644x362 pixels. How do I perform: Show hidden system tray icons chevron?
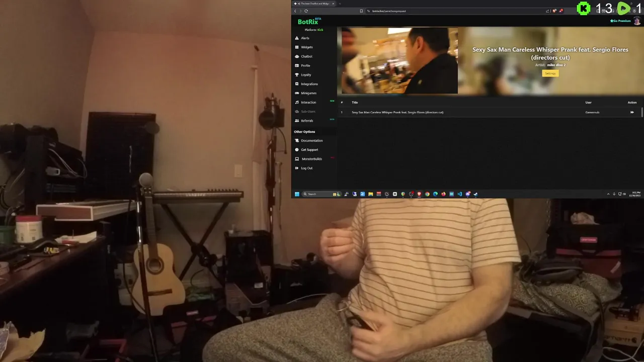point(608,194)
